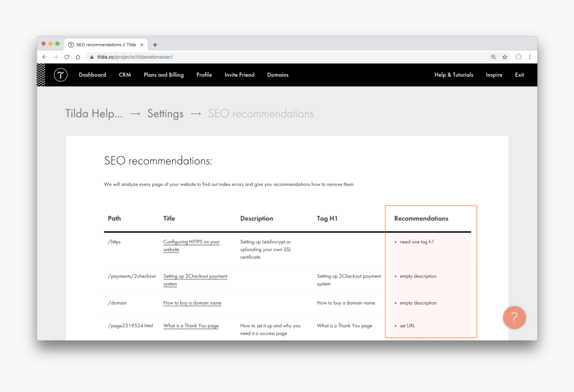Image resolution: width=574 pixels, height=392 pixels.
Task: Open Help & Tutorials menu item
Action: click(454, 75)
